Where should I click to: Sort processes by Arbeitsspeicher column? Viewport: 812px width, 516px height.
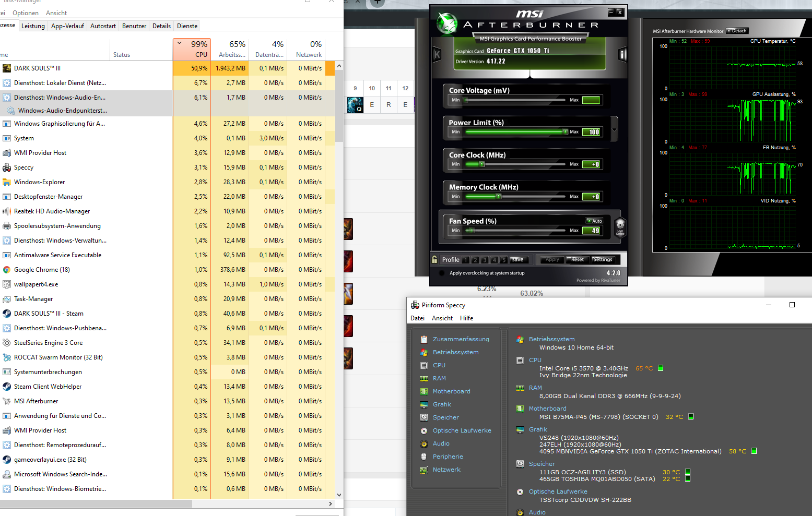(x=230, y=49)
